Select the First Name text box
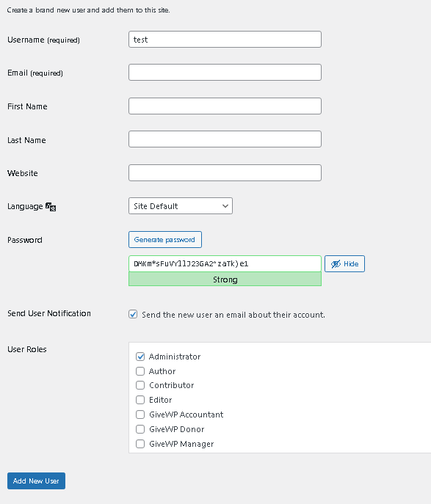The image size is (431, 504). [225, 106]
